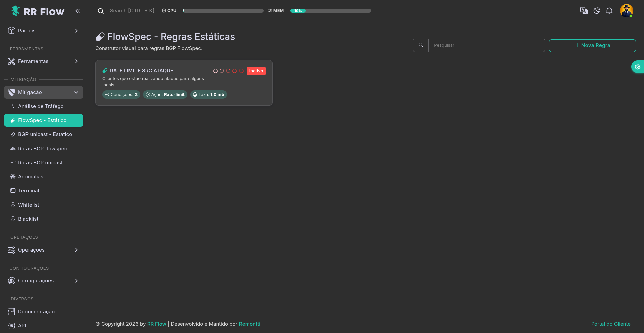Follow the Portal do Cliente link
The image size is (644, 333).
[x=610, y=324]
